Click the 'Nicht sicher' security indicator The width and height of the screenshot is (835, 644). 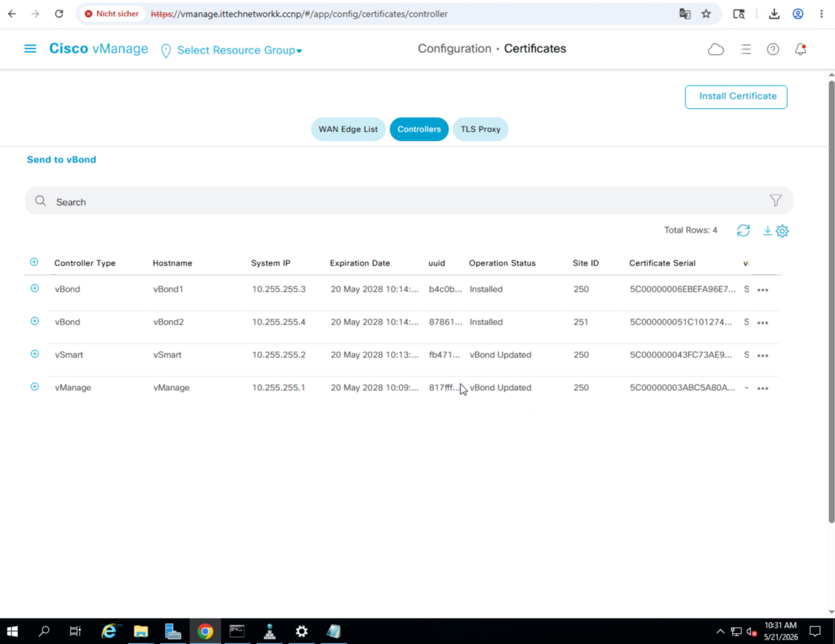111,14
